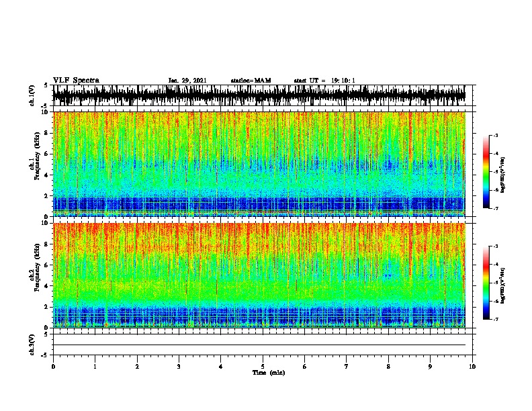The width and height of the screenshot is (532, 411).
Task: Click time axis tick label "7"
Action: (347, 367)
